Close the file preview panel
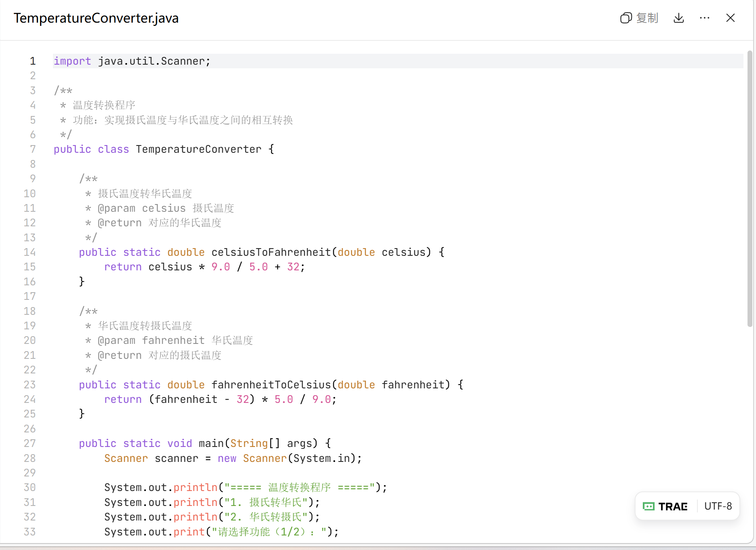 click(x=730, y=18)
